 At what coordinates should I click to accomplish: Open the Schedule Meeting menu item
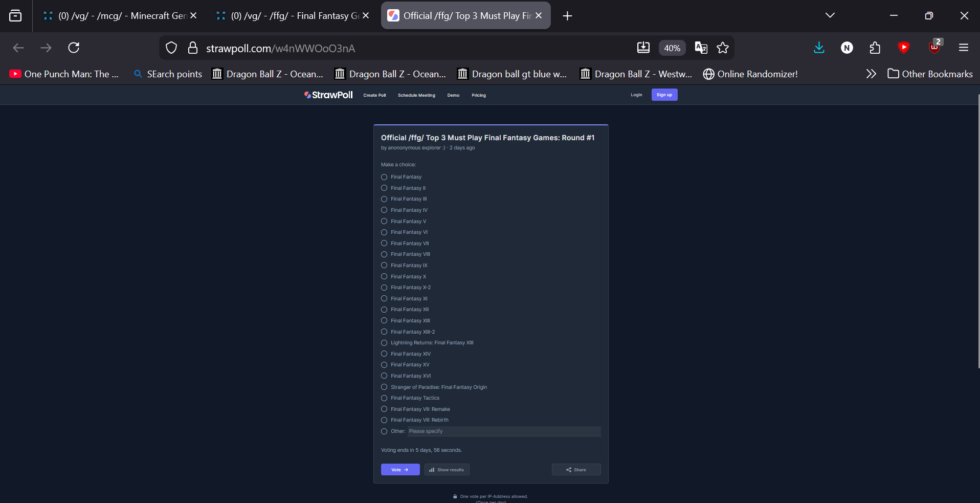coord(416,95)
